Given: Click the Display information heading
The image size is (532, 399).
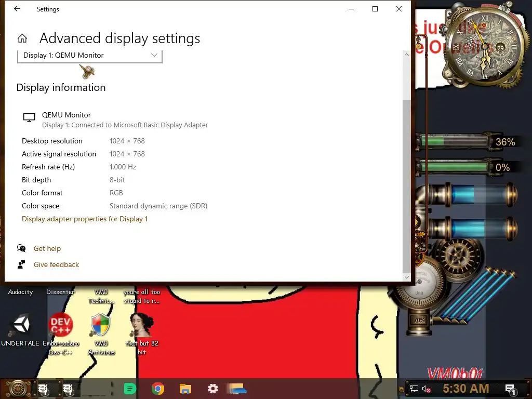Looking at the screenshot, I should [x=61, y=87].
